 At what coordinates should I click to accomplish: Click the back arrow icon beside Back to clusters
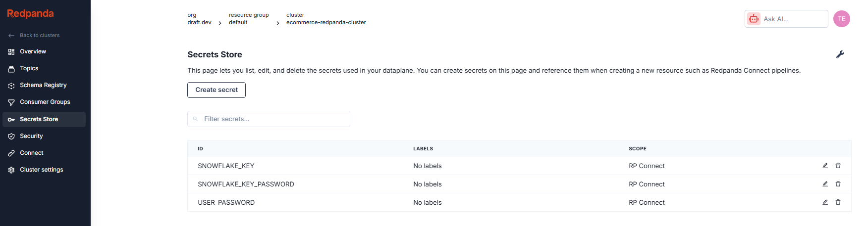pos(11,36)
